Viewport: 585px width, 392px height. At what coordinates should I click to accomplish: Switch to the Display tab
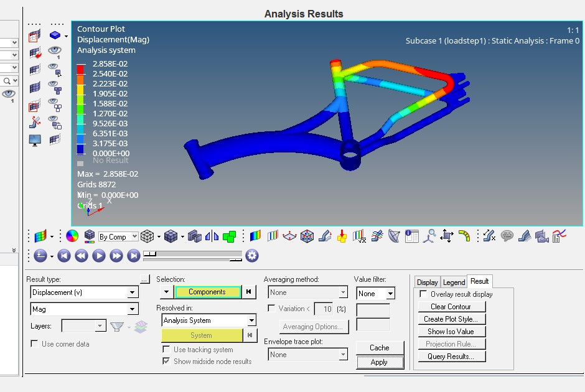click(x=427, y=281)
